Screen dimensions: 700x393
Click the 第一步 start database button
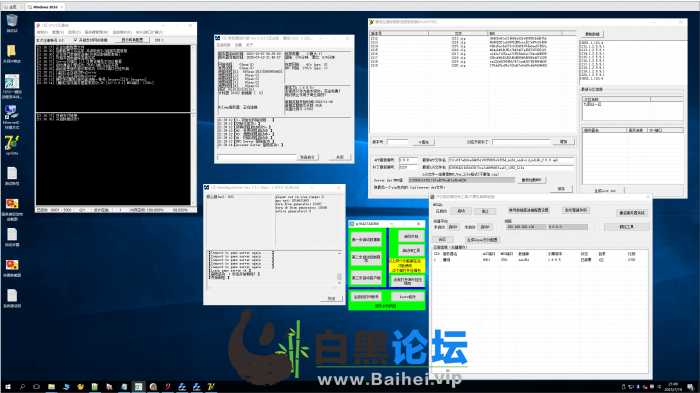tap(366, 240)
